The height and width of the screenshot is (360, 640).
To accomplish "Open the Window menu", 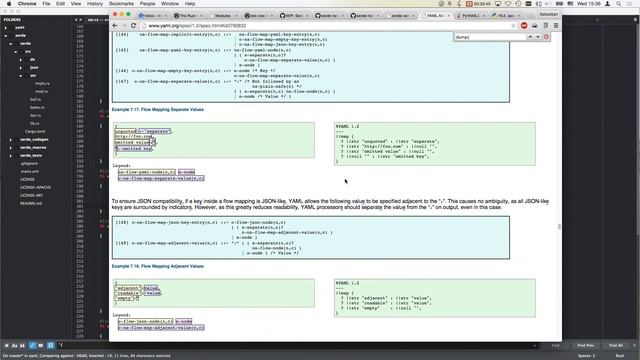I will pyautogui.click(x=170, y=4).
